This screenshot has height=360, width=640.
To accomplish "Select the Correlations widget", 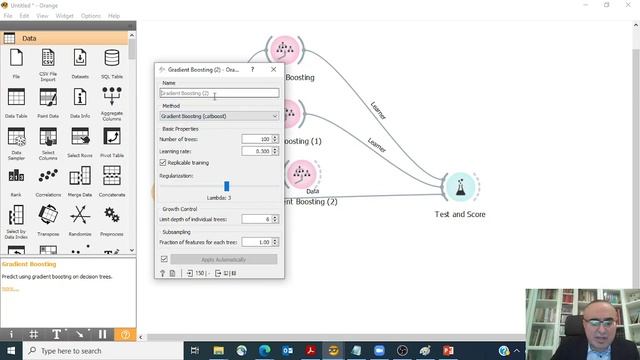I will point(48,181).
